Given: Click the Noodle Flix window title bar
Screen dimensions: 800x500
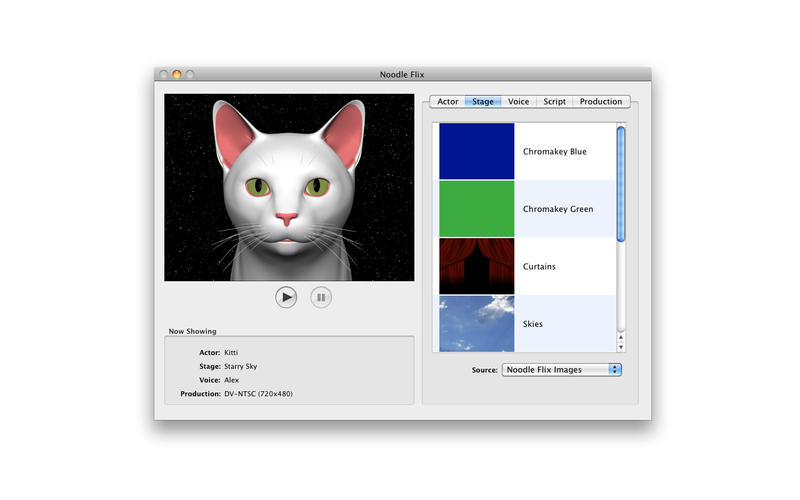Looking at the screenshot, I should click(401, 74).
